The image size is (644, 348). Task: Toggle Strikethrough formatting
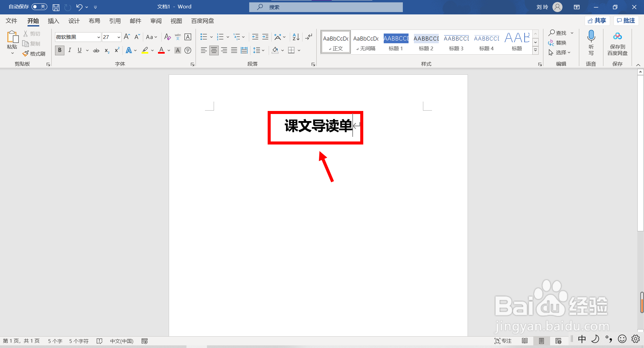pyautogui.click(x=96, y=50)
